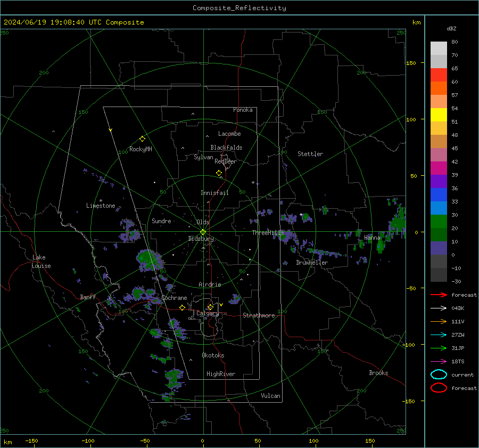The width and height of the screenshot is (479, 448).
Task: Click the Brooks city label
Action: click(x=378, y=373)
